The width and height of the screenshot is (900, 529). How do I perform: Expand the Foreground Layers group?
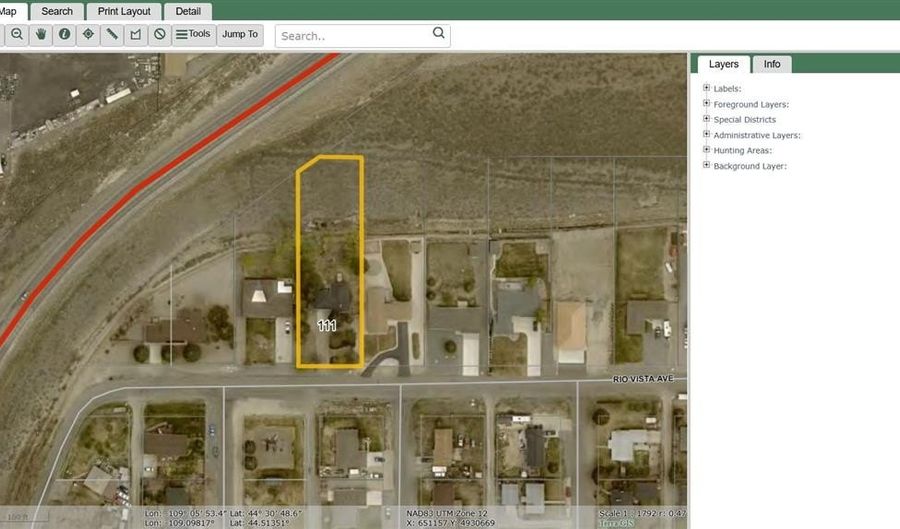coord(707,103)
